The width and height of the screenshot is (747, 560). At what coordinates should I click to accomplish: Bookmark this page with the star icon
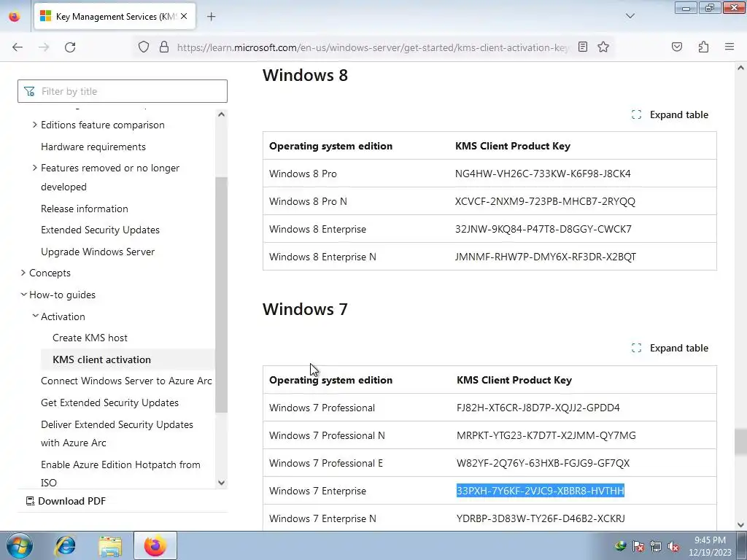click(x=603, y=47)
